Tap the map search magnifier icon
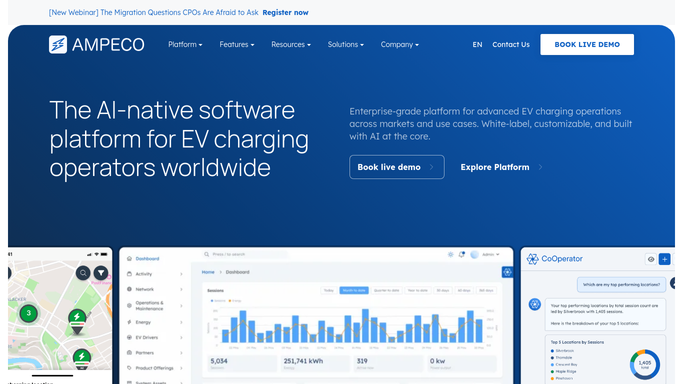683x384 pixels. point(83,273)
